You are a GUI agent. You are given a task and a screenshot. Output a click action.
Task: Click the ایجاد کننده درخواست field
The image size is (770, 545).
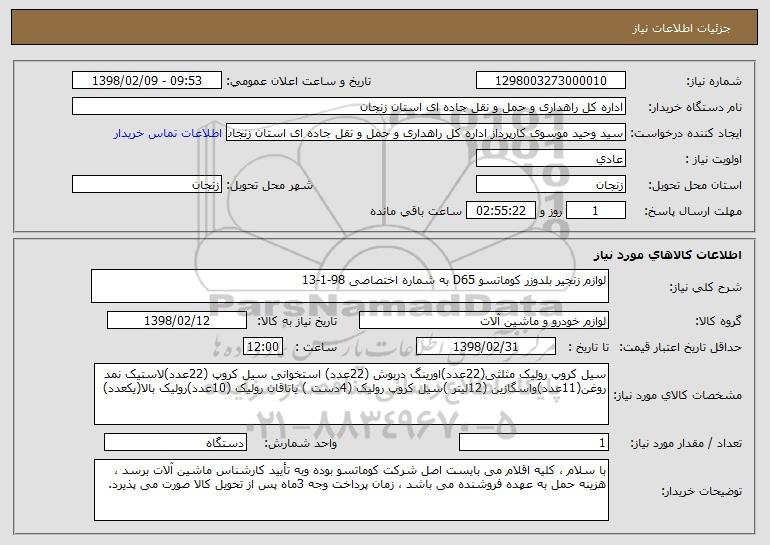click(426, 133)
